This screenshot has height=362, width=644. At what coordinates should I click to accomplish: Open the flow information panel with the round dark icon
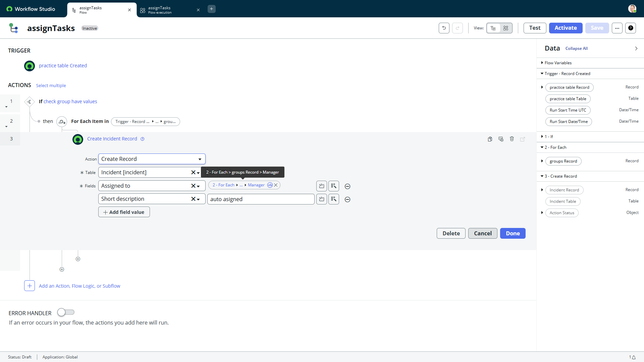[x=630, y=28]
